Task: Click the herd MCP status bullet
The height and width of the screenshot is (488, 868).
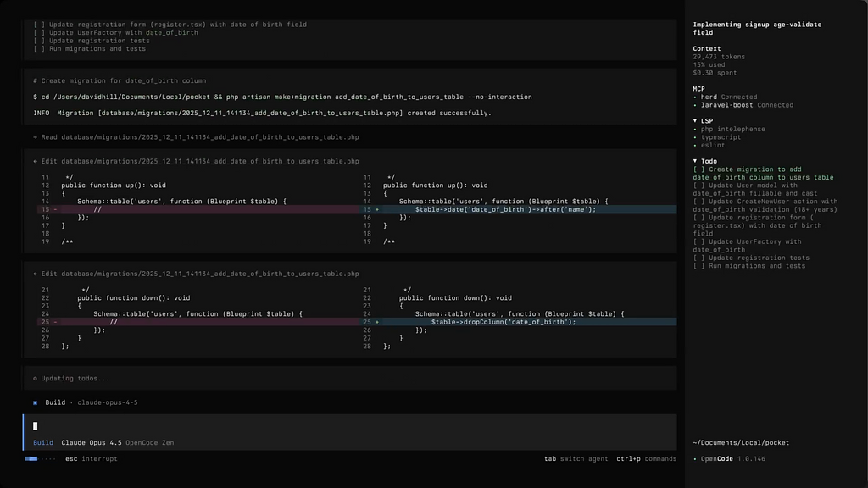Action: click(695, 97)
